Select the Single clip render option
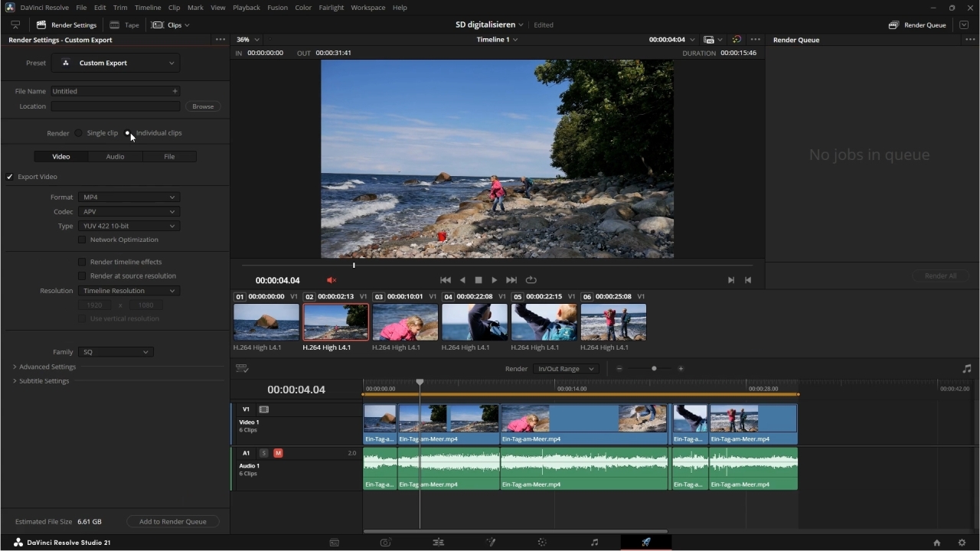The height and width of the screenshot is (551, 980). pyautogui.click(x=78, y=133)
